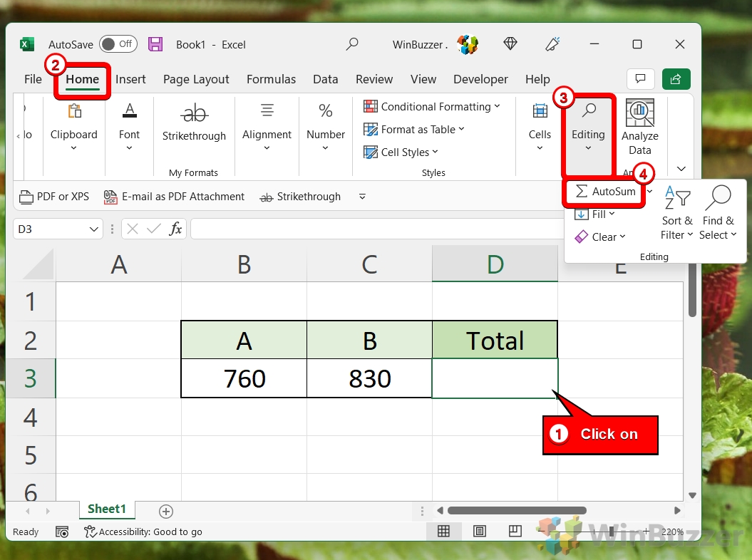The height and width of the screenshot is (560, 752).
Task: Select row 4 header
Action: (x=31, y=417)
